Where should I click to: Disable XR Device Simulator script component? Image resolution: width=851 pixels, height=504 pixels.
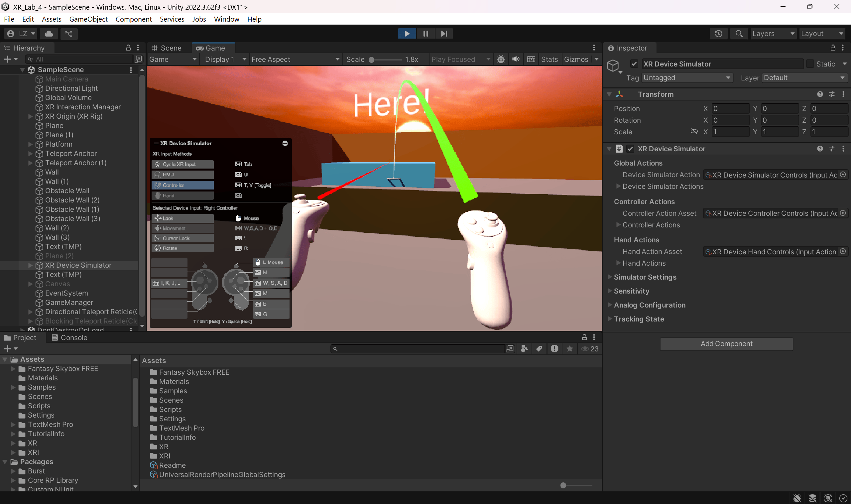coord(630,149)
